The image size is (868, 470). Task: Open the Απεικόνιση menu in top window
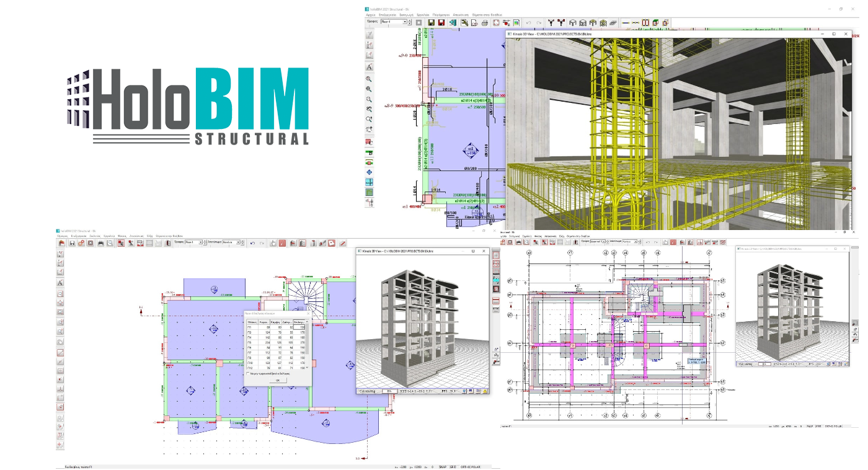point(461,14)
